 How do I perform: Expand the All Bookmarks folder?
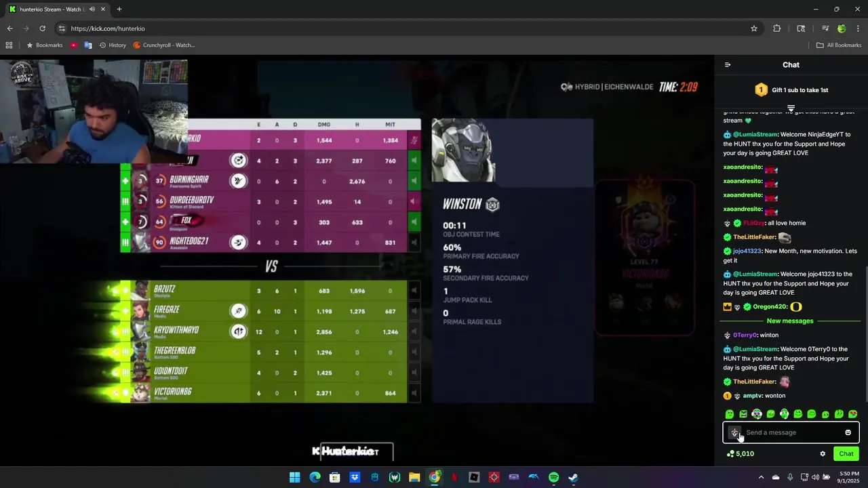(x=839, y=45)
